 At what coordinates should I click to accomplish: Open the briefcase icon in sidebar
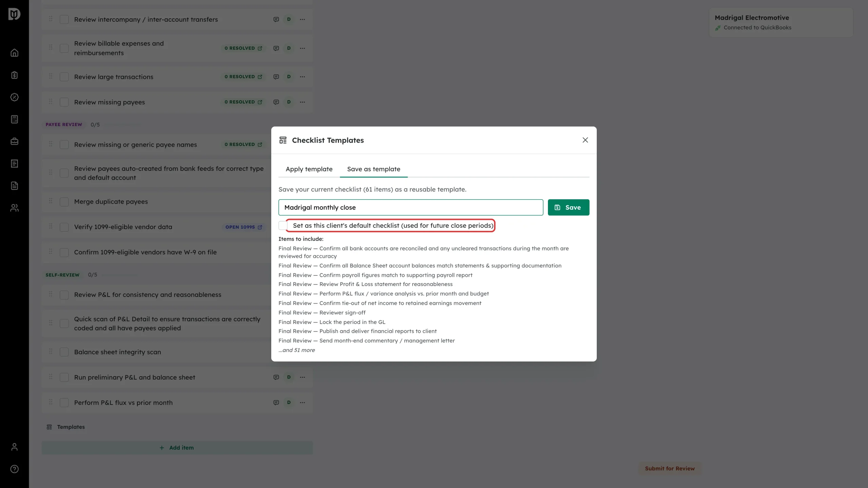pyautogui.click(x=14, y=141)
